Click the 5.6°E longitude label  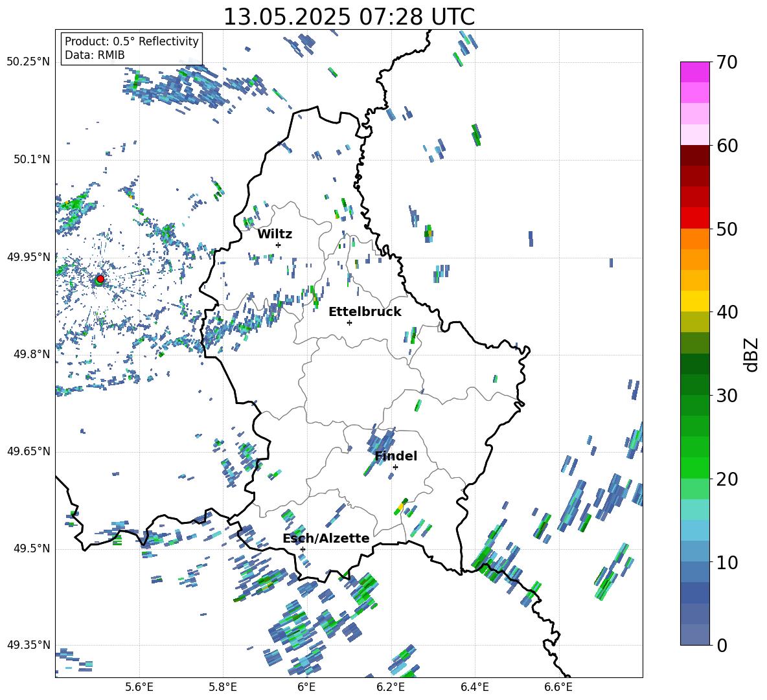(139, 687)
